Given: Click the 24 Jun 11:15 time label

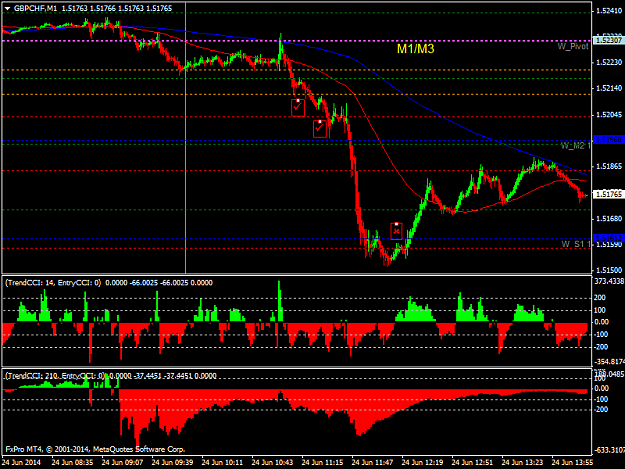Looking at the screenshot, I should (x=322, y=463).
